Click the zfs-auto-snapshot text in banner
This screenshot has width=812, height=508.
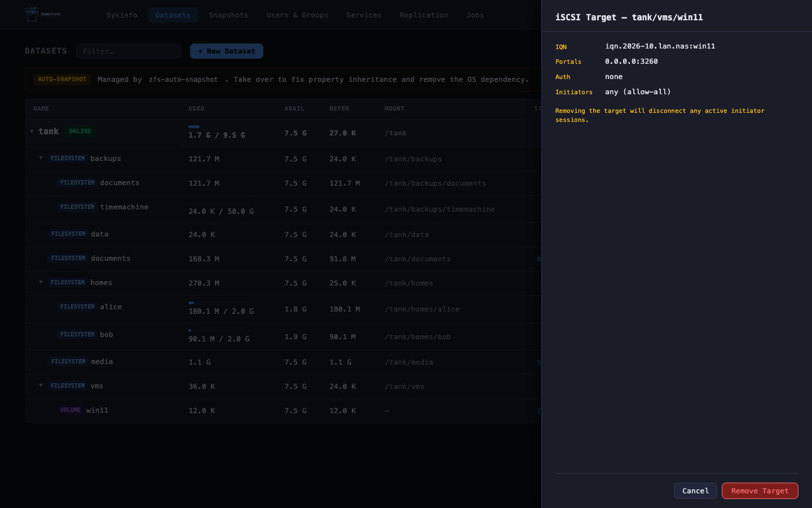[183, 80]
